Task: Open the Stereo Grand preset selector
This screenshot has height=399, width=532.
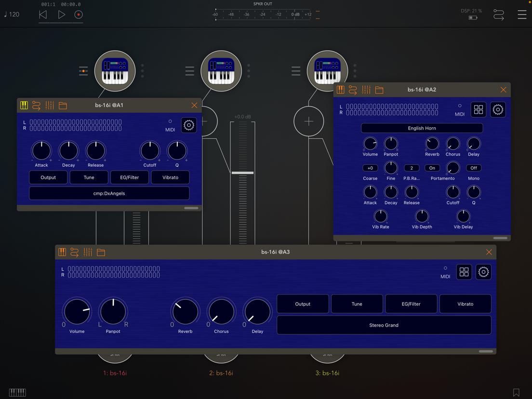Action: 384,325
